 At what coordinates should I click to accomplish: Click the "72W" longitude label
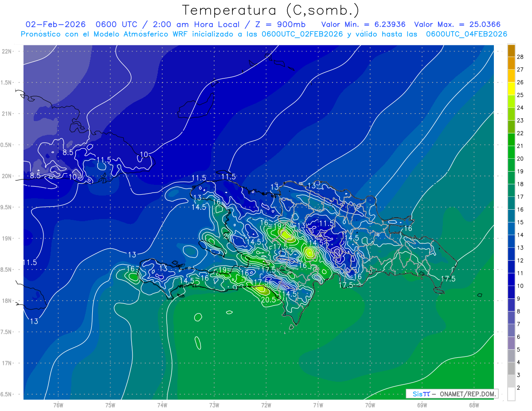pyautogui.click(x=266, y=405)
